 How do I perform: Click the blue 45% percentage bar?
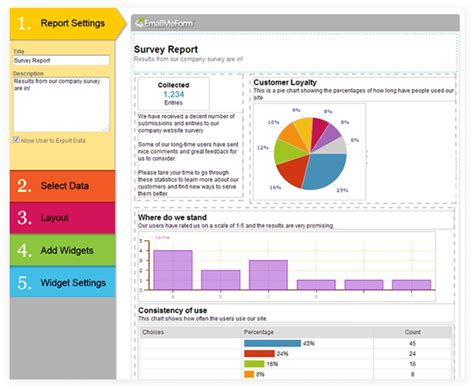272,343
